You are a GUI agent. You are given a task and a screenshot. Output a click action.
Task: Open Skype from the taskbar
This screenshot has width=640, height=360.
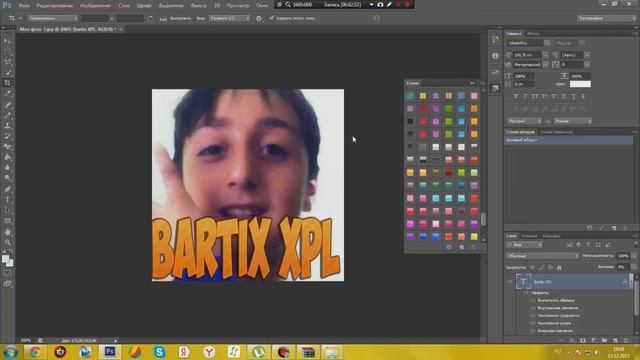pyautogui.click(x=159, y=352)
